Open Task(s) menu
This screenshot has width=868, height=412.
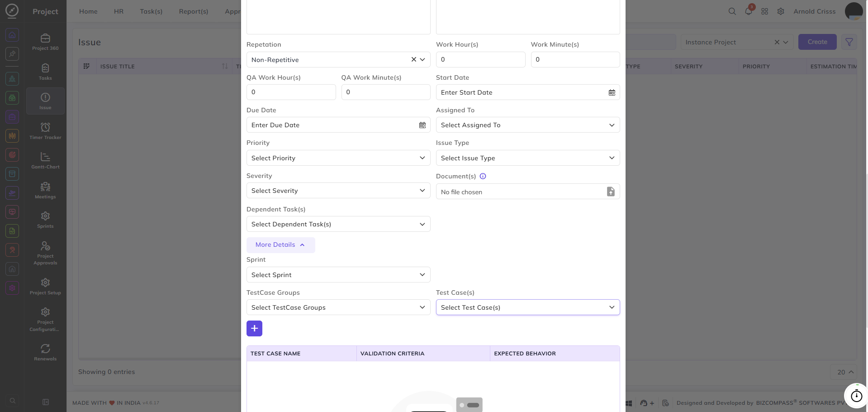[151, 11]
